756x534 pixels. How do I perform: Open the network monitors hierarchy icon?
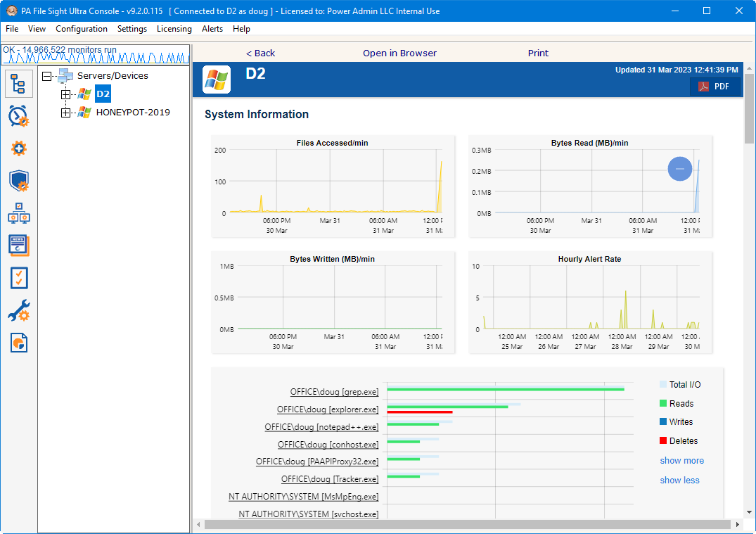point(18,213)
